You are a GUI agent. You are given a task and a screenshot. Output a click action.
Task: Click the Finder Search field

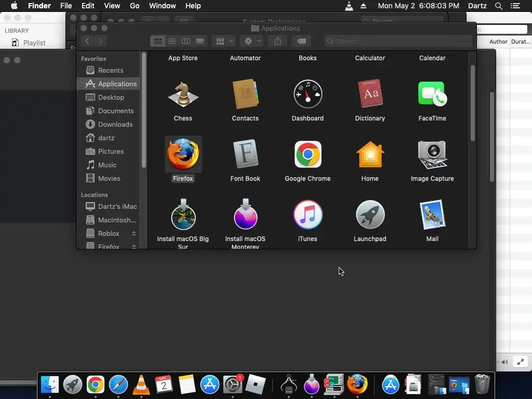click(x=398, y=41)
